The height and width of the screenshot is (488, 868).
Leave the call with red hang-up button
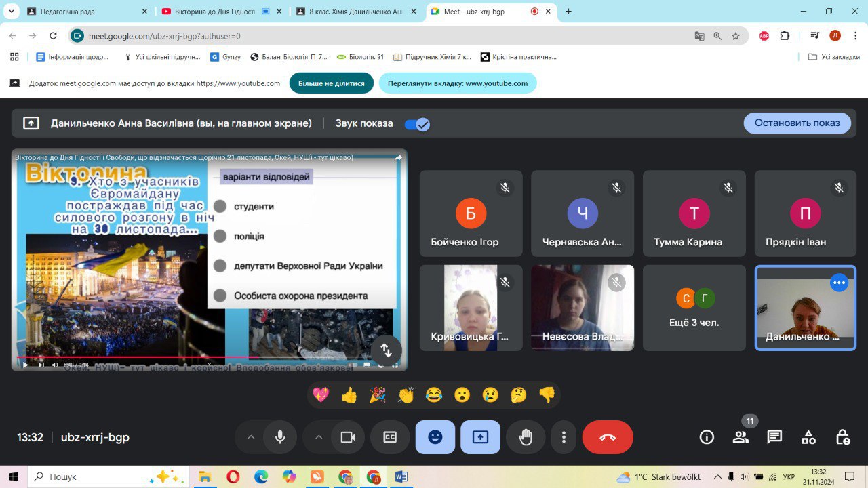pyautogui.click(x=608, y=437)
